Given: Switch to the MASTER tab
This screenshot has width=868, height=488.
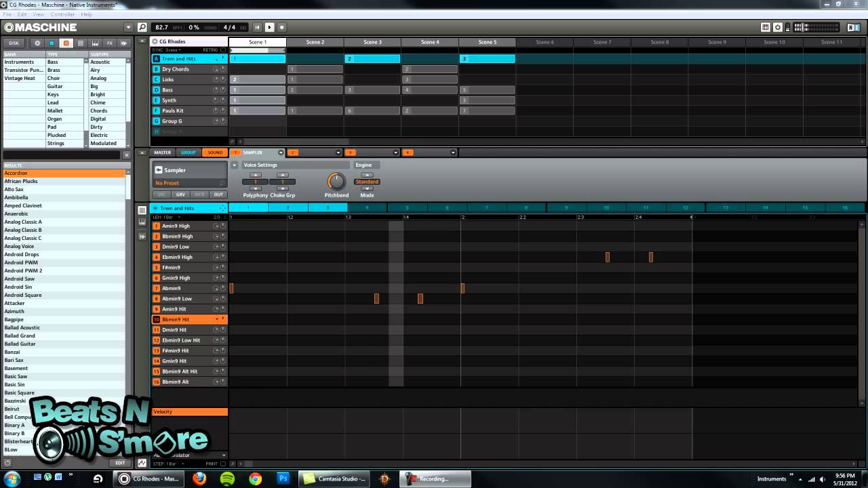Looking at the screenshot, I should pos(163,152).
